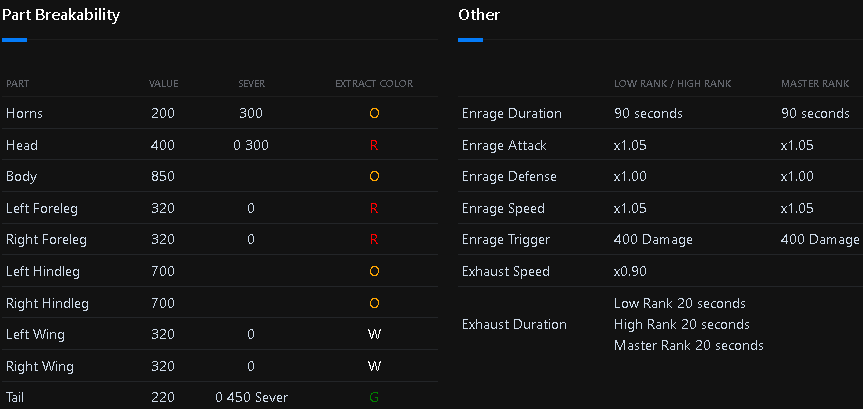Click the red R extract for Head
Screen dimensions: 863x409
374,146
